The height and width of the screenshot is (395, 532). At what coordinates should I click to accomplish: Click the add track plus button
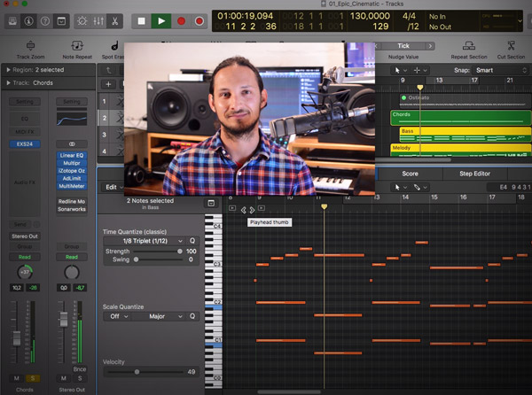(x=108, y=84)
